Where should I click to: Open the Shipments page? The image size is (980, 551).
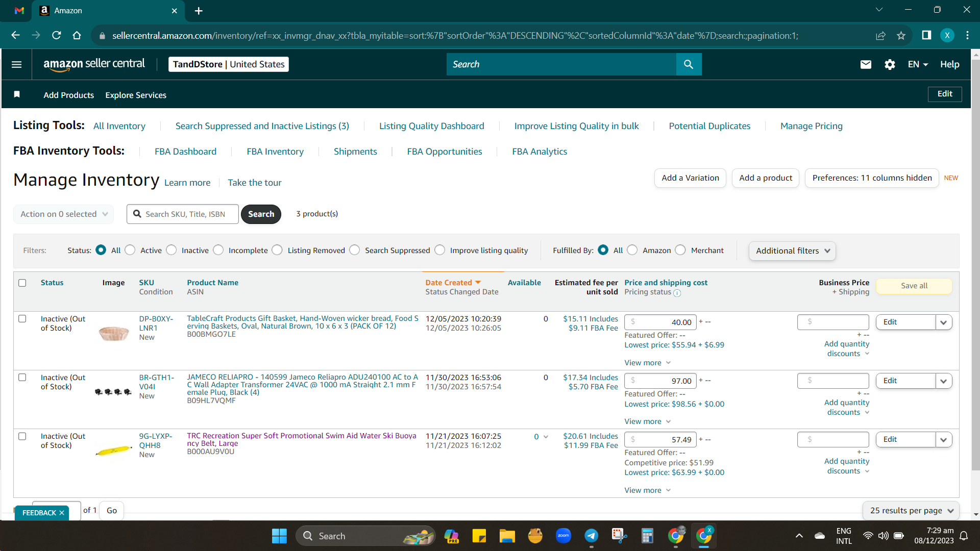coord(355,152)
